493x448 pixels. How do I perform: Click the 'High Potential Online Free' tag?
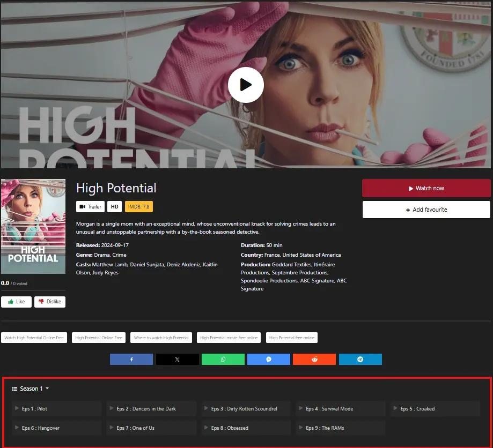[99, 338]
